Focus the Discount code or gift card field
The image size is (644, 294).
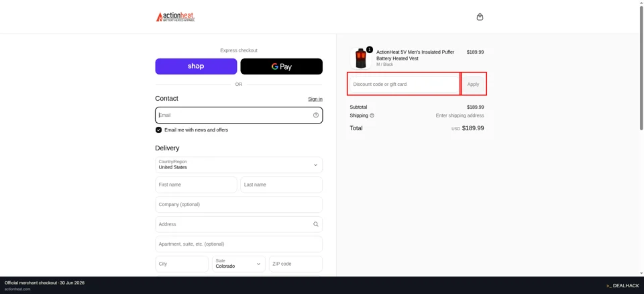point(404,85)
